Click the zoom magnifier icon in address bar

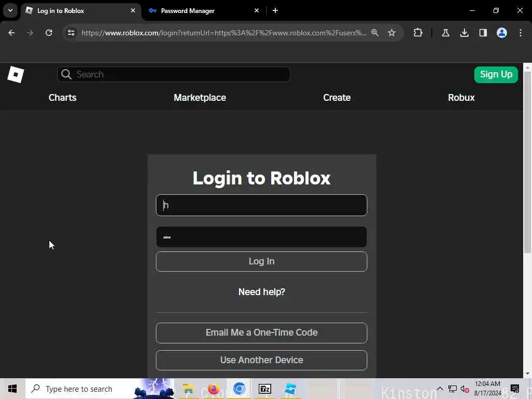click(x=375, y=33)
